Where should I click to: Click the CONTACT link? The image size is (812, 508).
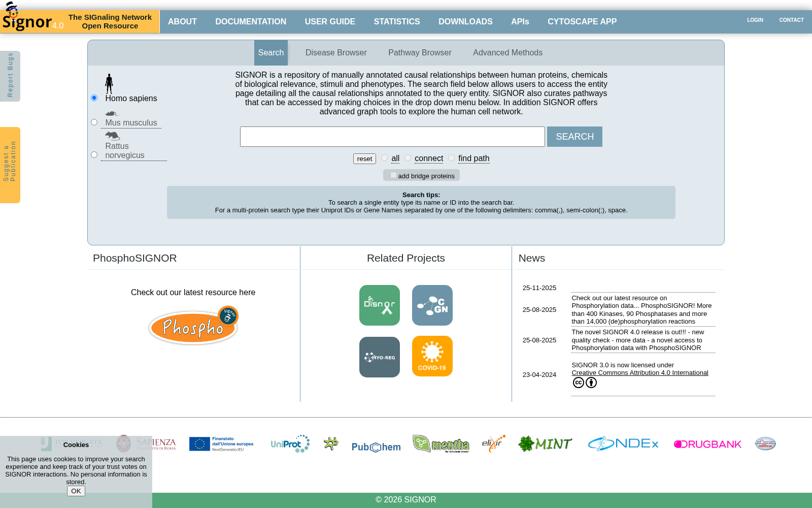point(792,20)
